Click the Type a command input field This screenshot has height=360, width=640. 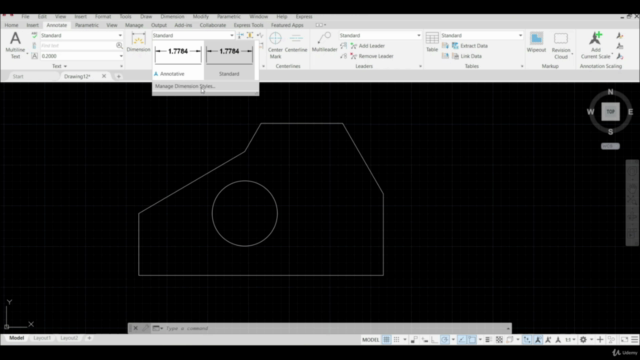tap(335, 328)
